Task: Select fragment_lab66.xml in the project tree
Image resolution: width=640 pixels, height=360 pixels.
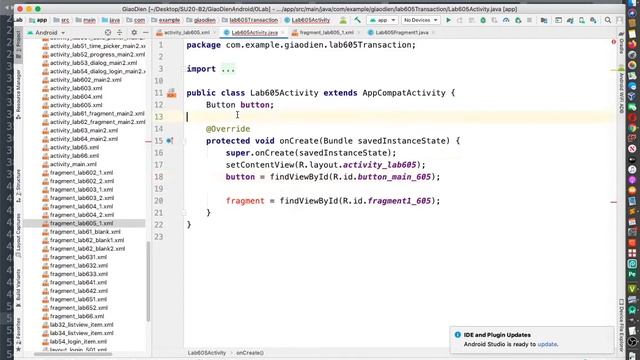Action: pos(77,316)
